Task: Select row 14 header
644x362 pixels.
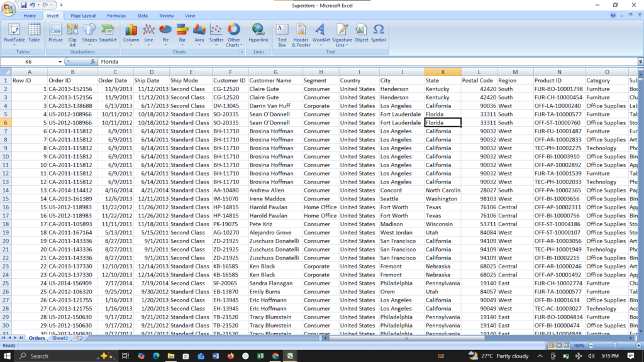Action: [6, 190]
